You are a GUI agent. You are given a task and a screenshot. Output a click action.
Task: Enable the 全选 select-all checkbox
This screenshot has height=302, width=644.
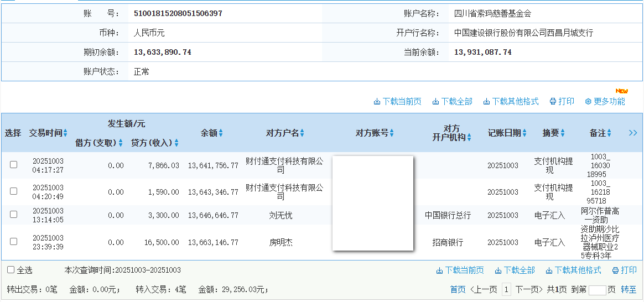click(x=11, y=270)
